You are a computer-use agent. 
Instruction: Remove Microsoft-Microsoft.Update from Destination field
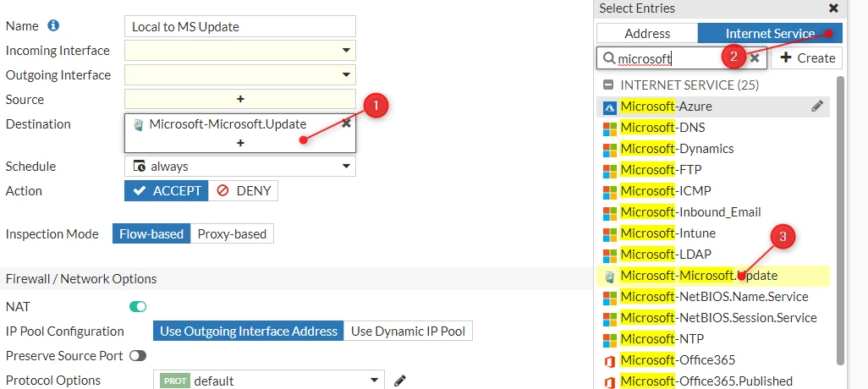point(347,123)
